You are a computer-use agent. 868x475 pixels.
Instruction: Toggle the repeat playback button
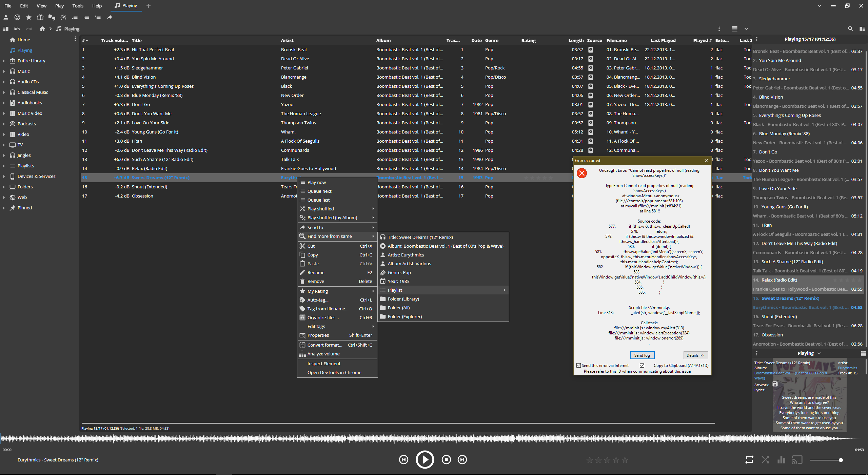[749, 460]
